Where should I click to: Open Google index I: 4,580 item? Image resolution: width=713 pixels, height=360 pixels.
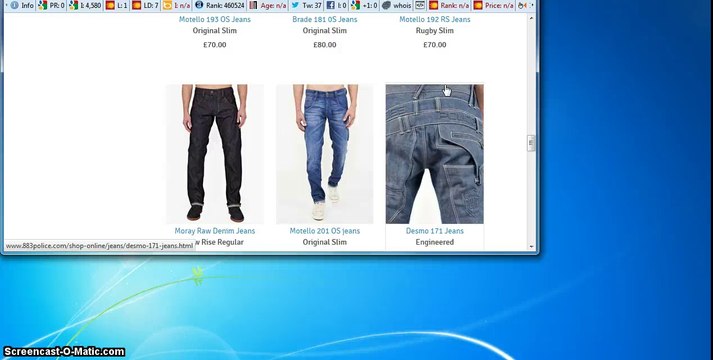click(85, 5)
